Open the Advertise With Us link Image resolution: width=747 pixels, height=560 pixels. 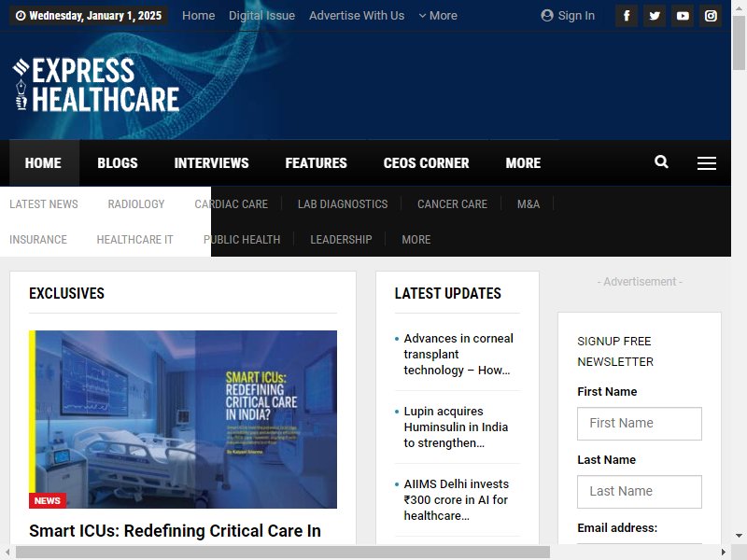[357, 16]
